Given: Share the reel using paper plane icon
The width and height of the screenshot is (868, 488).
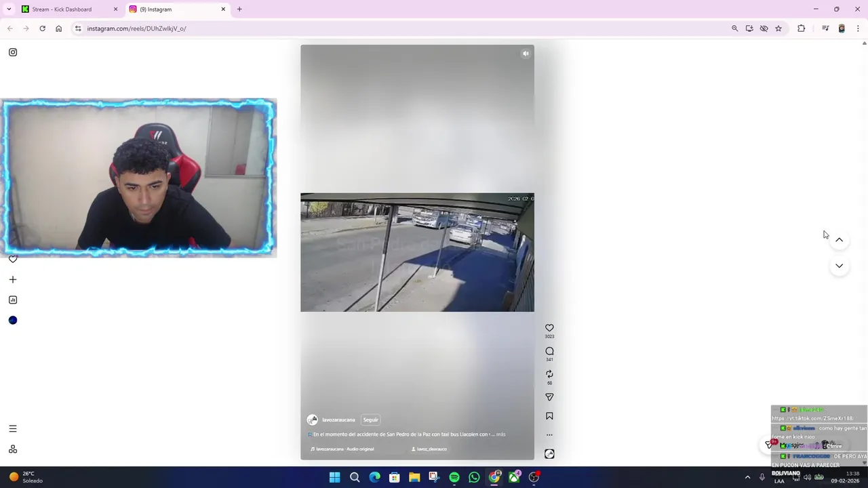Looking at the screenshot, I should (549, 397).
